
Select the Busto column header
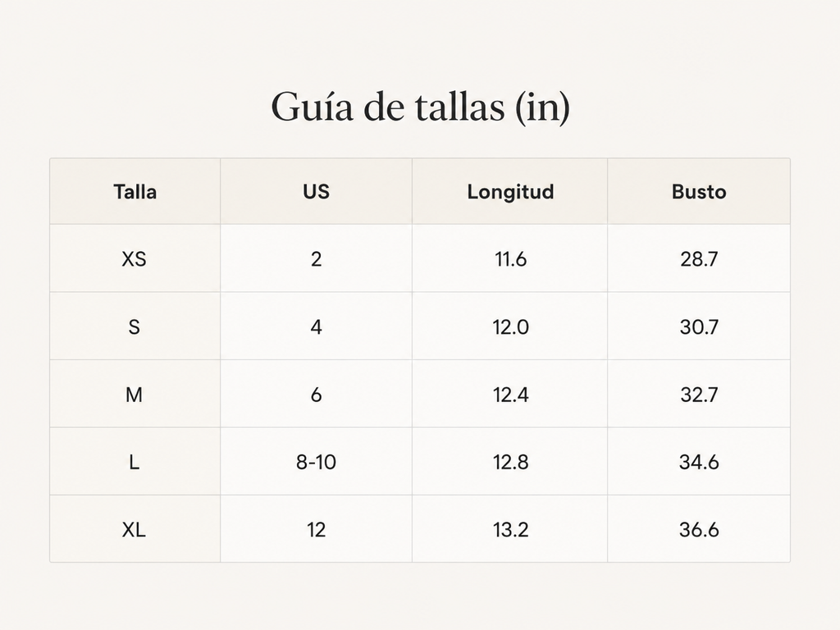(699, 192)
